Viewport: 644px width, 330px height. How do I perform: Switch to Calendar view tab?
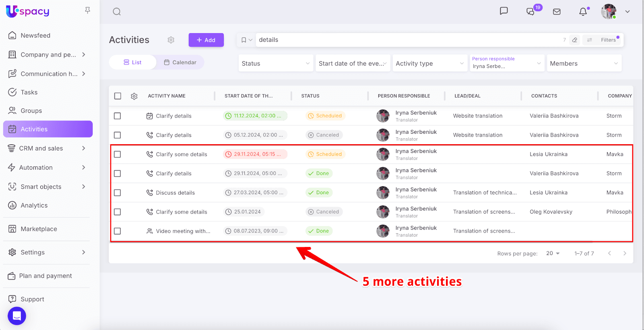pyautogui.click(x=180, y=62)
